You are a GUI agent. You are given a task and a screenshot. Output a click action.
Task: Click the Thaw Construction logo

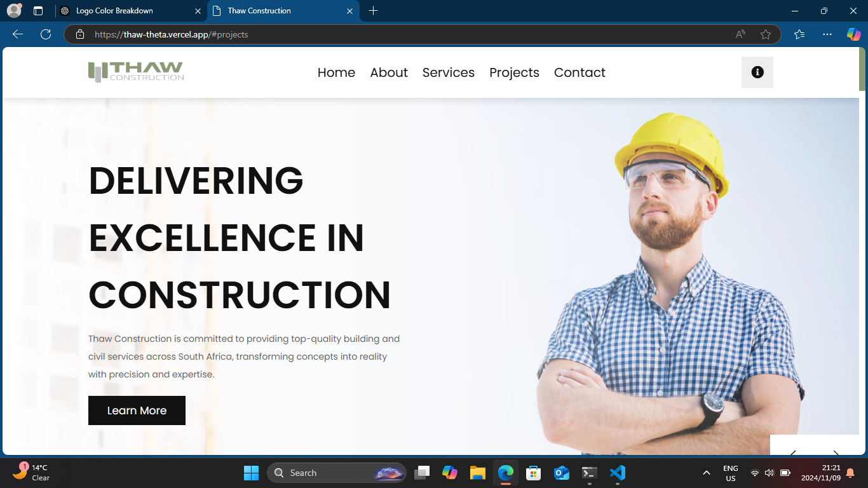point(136,72)
